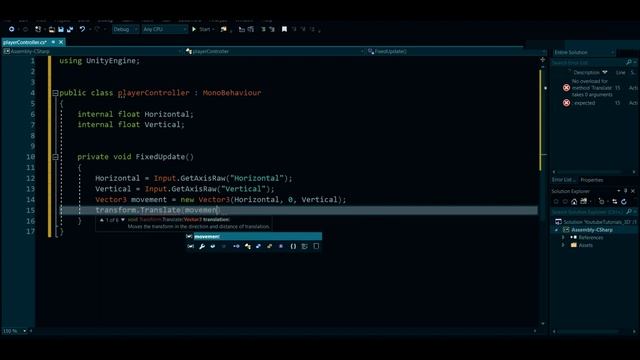Toggle the locals and parameters IntelliSense filter
The width and height of the screenshot is (640, 360).
191,247
